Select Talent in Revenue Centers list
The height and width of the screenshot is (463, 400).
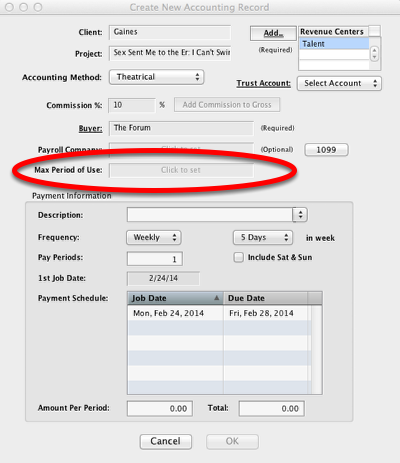pyautogui.click(x=334, y=44)
